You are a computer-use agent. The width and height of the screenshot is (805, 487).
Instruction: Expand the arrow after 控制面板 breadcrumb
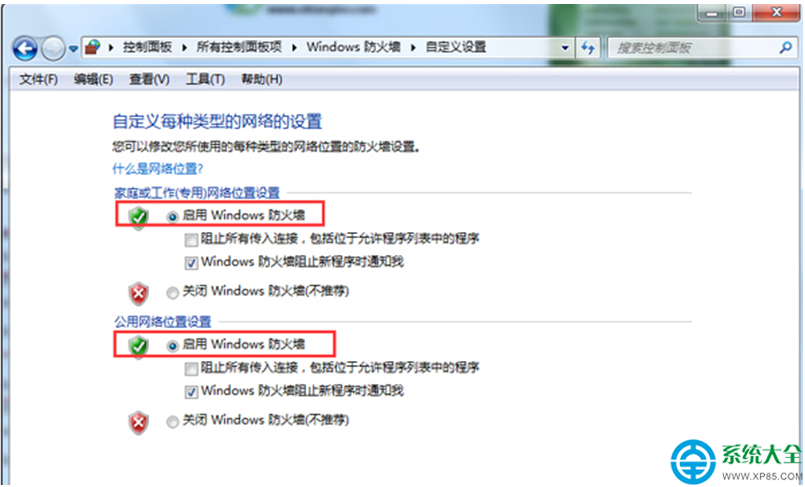[x=184, y=48]
